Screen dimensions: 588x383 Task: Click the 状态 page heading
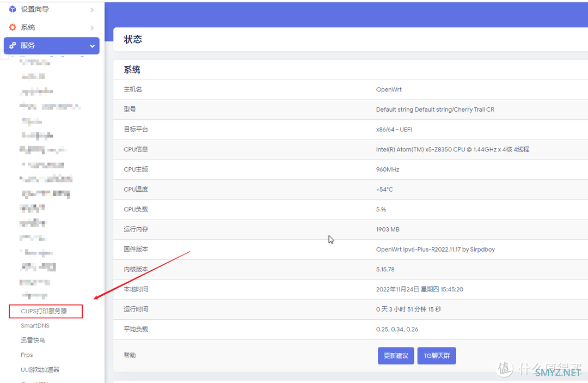click(x=133, y=39)
